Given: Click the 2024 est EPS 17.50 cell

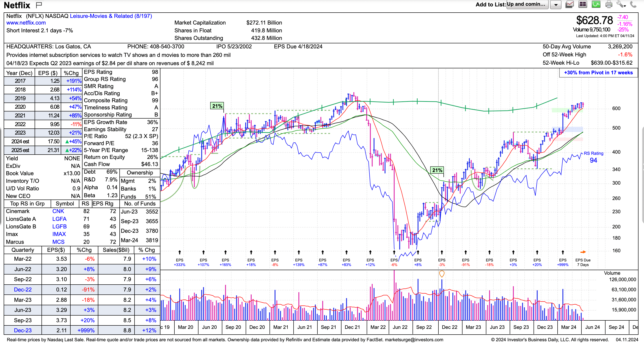Looking at the screenshot, I should 48,141.
